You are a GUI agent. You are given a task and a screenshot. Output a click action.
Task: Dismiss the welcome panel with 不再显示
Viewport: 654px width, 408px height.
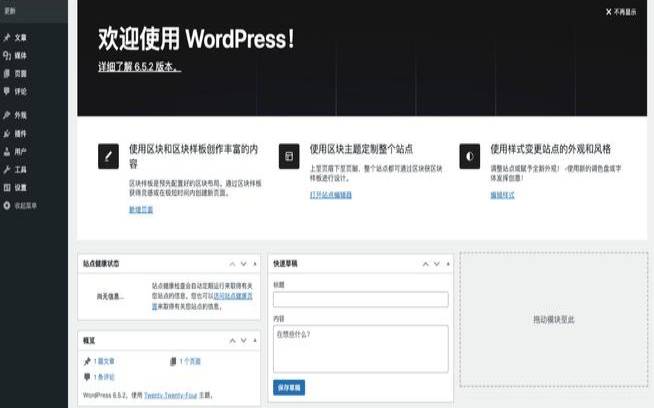620,12
